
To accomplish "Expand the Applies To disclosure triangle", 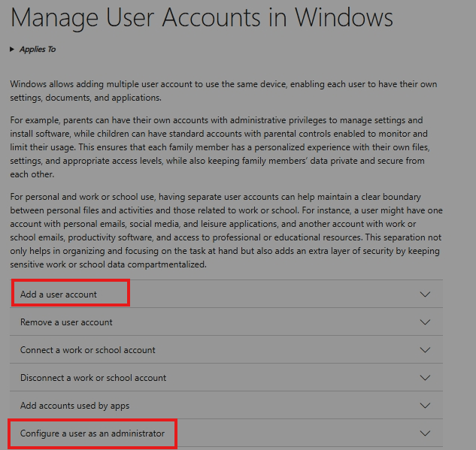I will pyautogui.click(x=12, y=49).
